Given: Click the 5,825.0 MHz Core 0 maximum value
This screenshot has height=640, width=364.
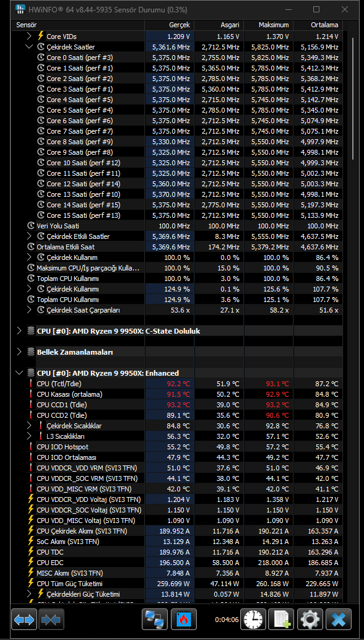Looking at the screenshot, I should tap(271, 58).
